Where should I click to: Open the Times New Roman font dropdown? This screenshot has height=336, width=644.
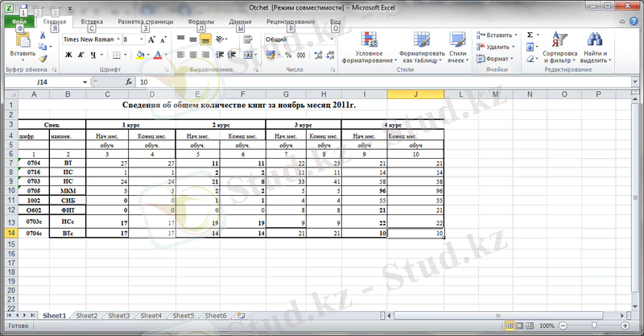[x=120, y=39]
